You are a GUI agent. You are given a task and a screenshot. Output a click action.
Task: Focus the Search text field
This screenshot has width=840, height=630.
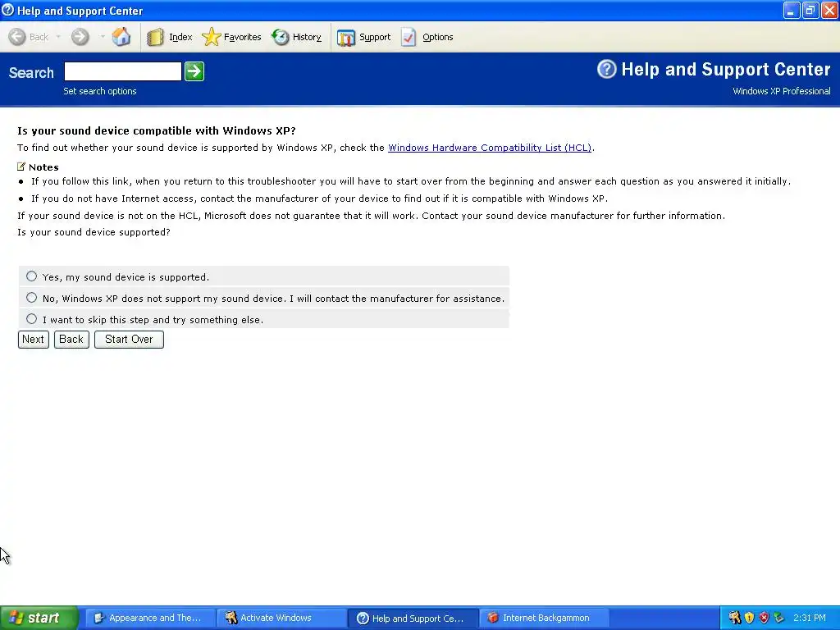tap(123, 71)
